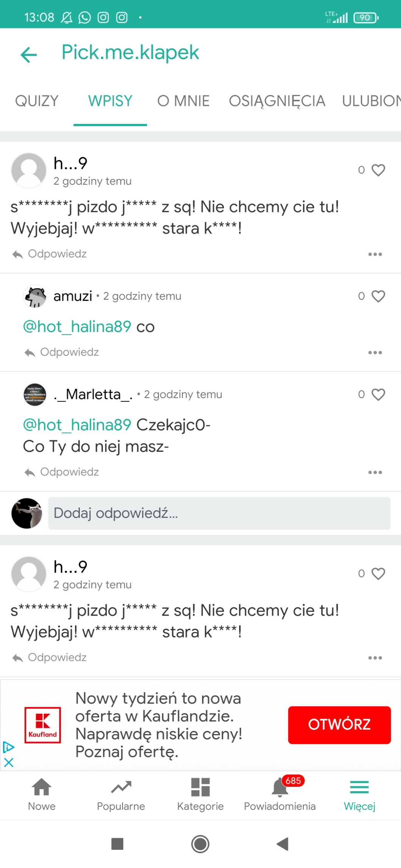401x868 pixels.
Task: Like amuzi's reply with heart
Action: tap(378, 296)
